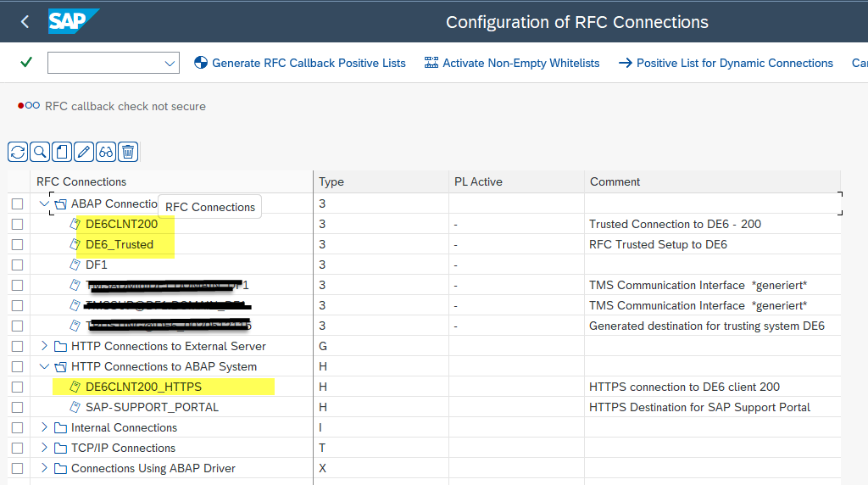Click the ABAP Connections open folder icon
Viewport: 868px width, 485px height.
[60, 203]
